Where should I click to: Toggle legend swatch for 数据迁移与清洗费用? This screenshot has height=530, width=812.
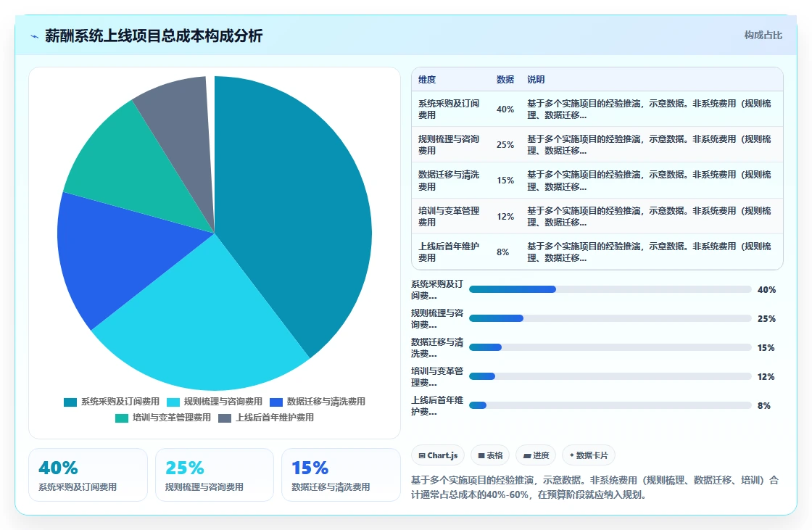pos(276,402)
